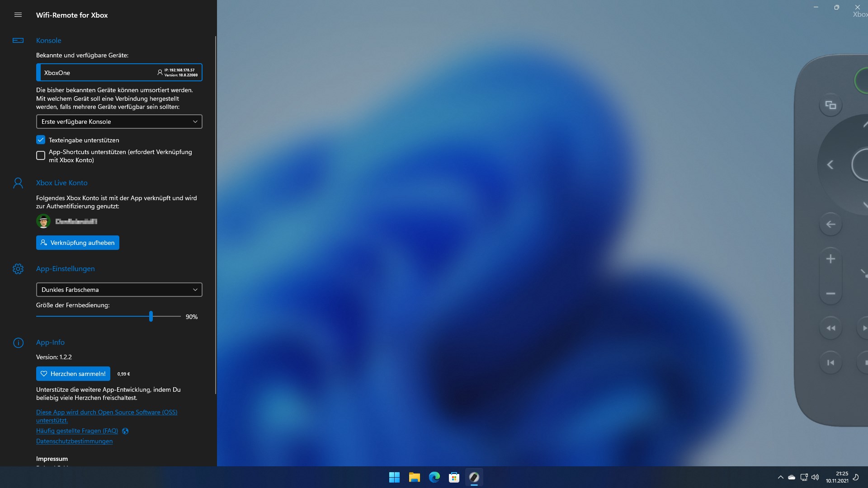
Task: Open File Explorer from the taskbar
Action: [x=414, y=477]
